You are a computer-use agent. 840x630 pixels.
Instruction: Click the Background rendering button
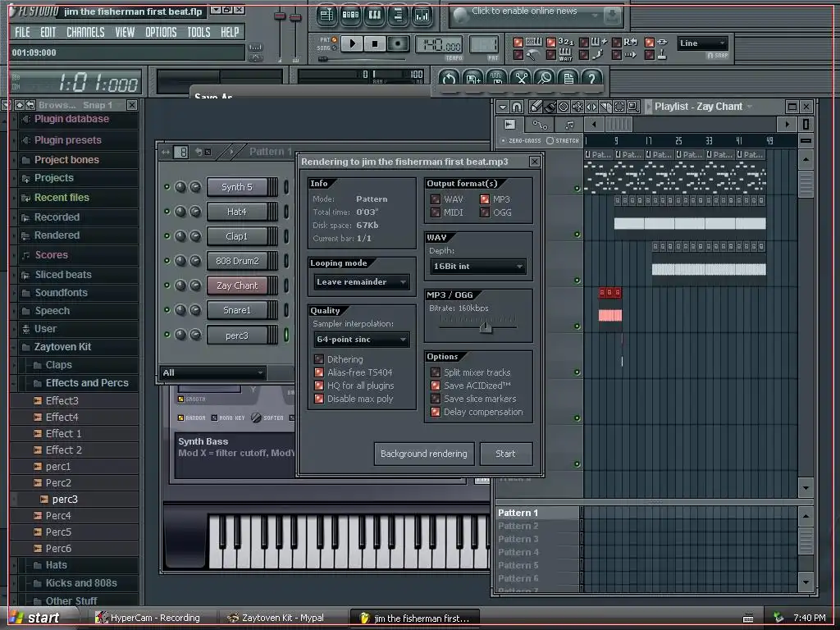[424, 454]
